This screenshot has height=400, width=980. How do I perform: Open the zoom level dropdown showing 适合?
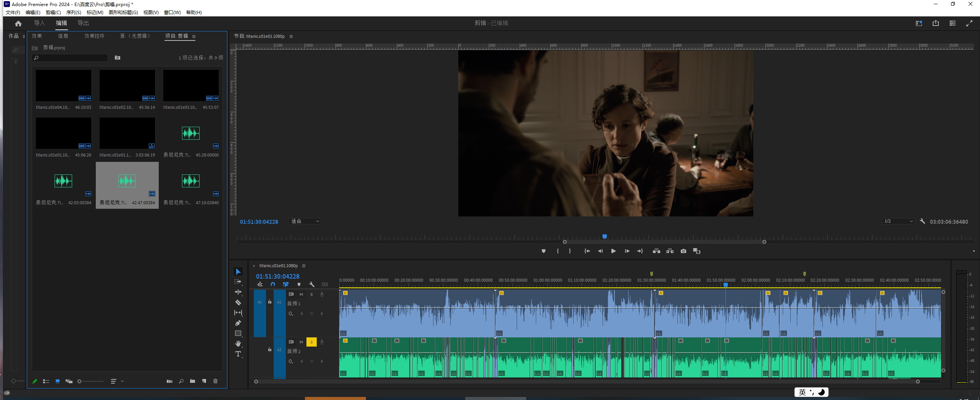tap(305, 221)
